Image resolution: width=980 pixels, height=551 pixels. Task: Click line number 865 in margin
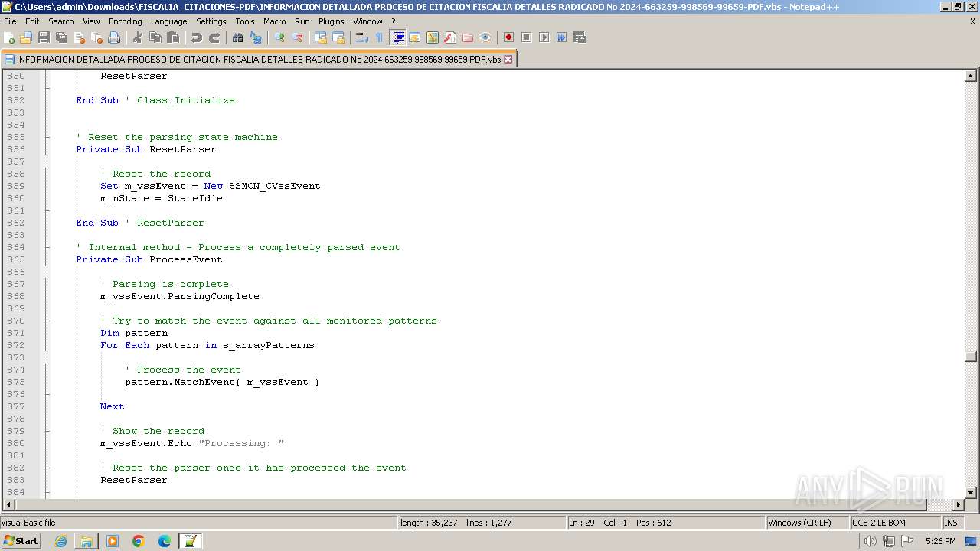(x=16, y=259)
